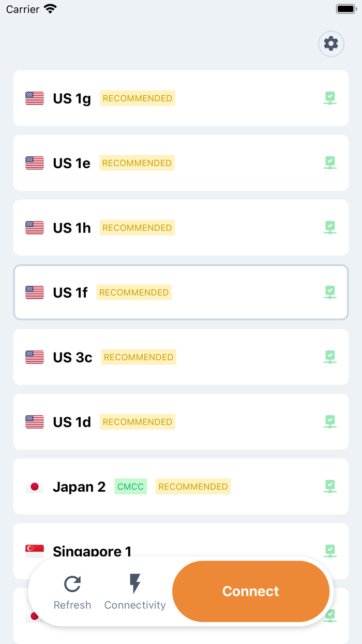Select the US 1h server
362x644 pixels.
coord(181,227)
